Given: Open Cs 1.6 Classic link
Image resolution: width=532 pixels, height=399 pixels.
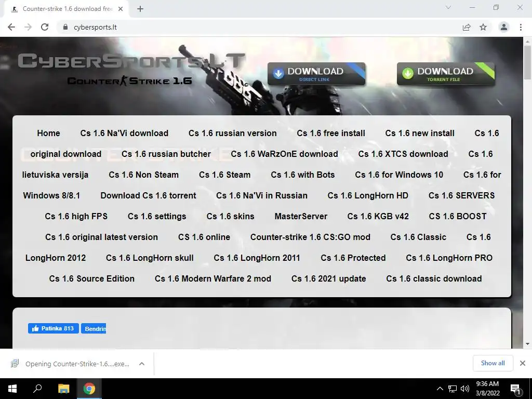Looking at the screenshot, I should [418, 237].
